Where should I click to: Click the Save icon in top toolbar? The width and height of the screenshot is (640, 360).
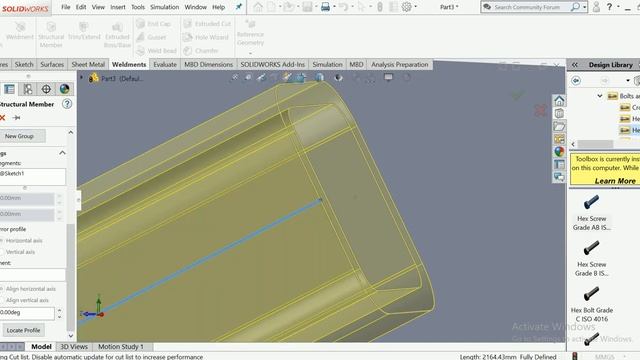pyautogui.click(x=307, y=7)
